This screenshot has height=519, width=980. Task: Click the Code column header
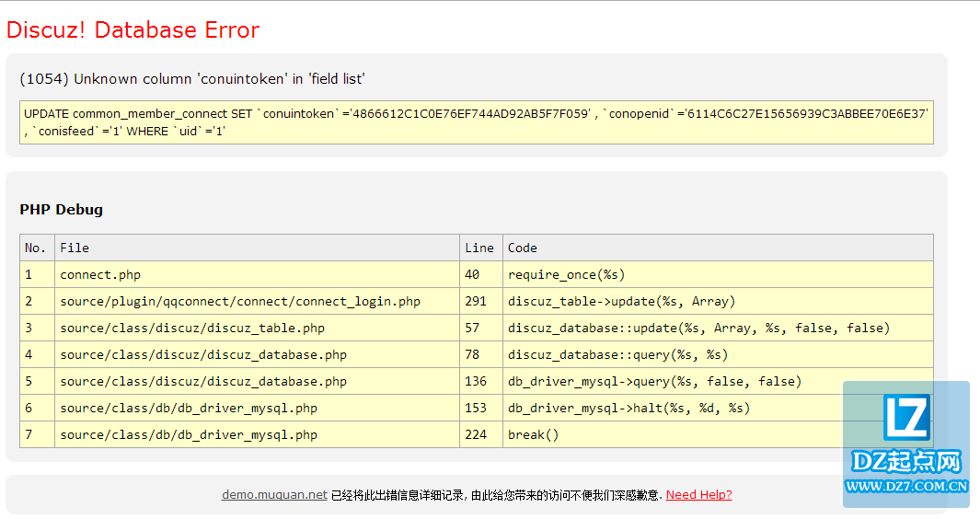click(x=718, y=248)
